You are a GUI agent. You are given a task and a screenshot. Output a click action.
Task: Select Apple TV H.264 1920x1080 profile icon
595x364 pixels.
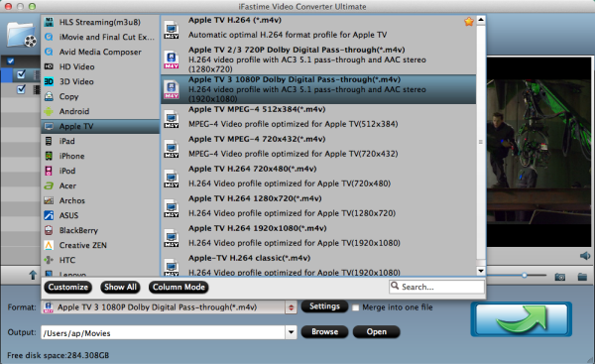point(172,238)
